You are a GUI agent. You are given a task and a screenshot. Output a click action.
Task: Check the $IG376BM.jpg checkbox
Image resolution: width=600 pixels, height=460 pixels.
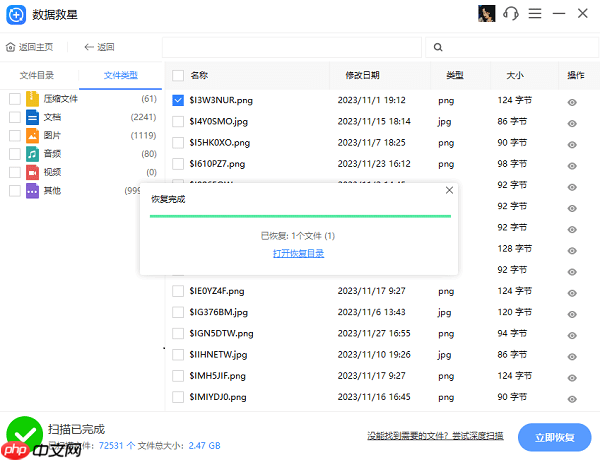point(178,312)
